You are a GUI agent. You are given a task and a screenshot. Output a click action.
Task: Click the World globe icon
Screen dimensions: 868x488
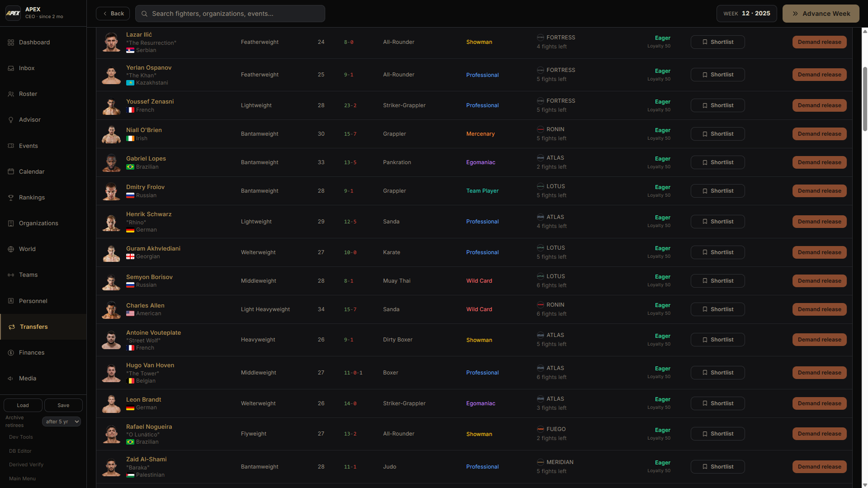click(11, 249)
